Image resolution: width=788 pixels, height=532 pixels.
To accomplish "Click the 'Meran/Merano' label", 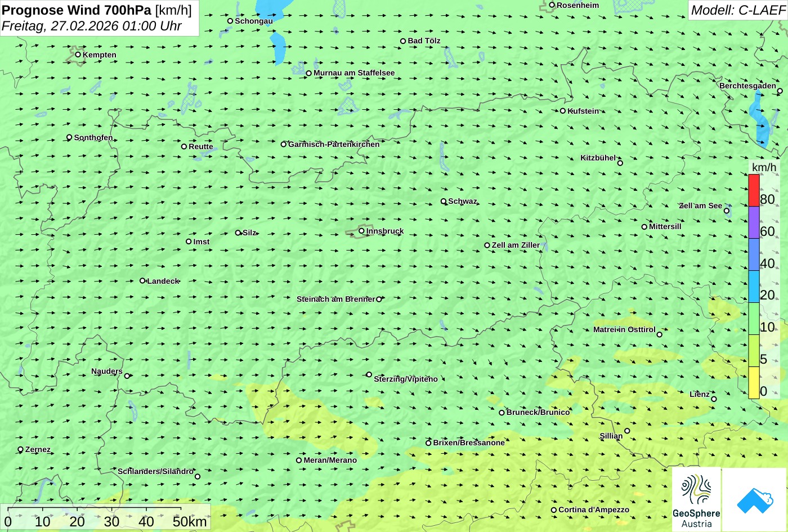I will point(330,460).
